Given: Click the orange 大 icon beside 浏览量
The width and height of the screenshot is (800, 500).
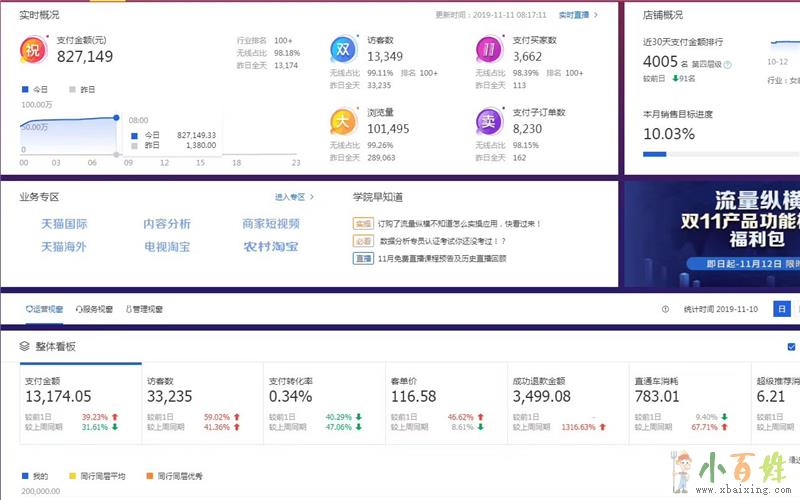Looking at the screenshot, I should (x=343, y=122).
